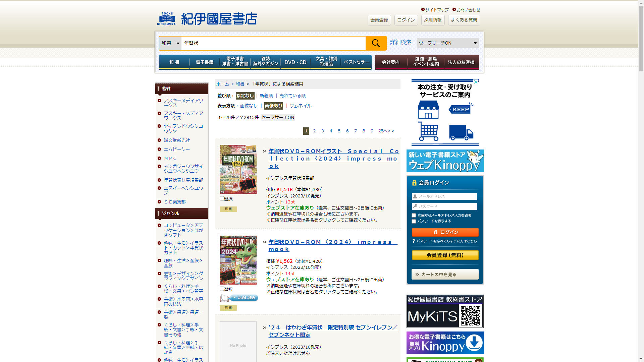Click the メールアドレス input field

[445, 196]
